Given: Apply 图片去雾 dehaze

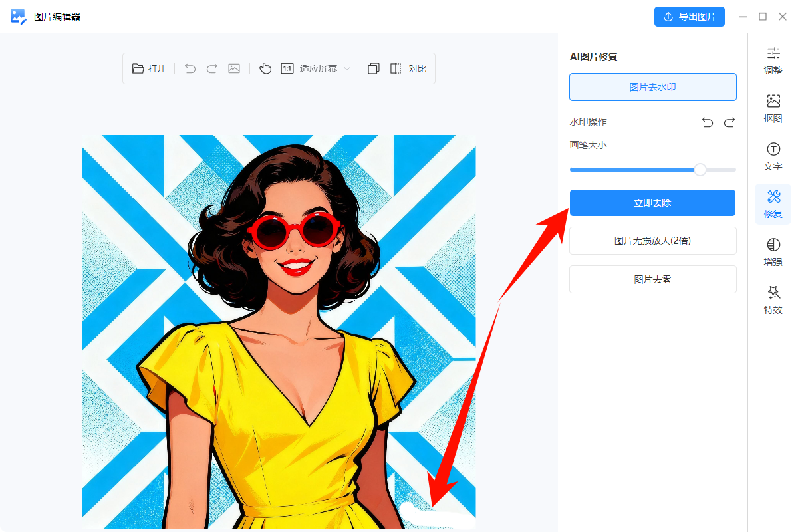Looking at the screenshot, I should [652, 279].
